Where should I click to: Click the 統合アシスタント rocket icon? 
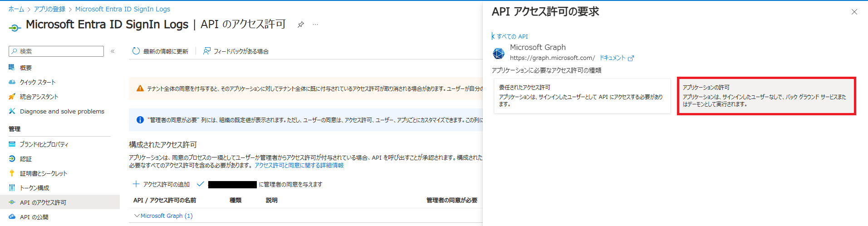12,97
